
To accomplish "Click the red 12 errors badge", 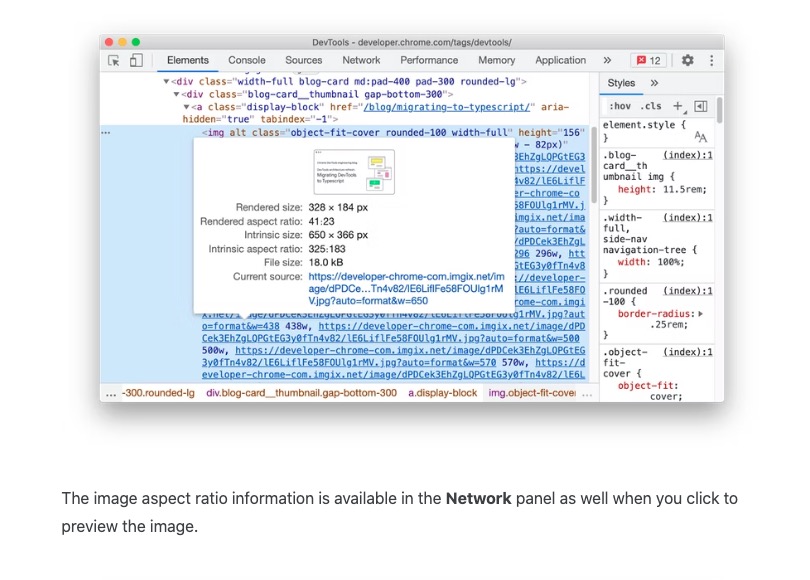I will [649, 60].
